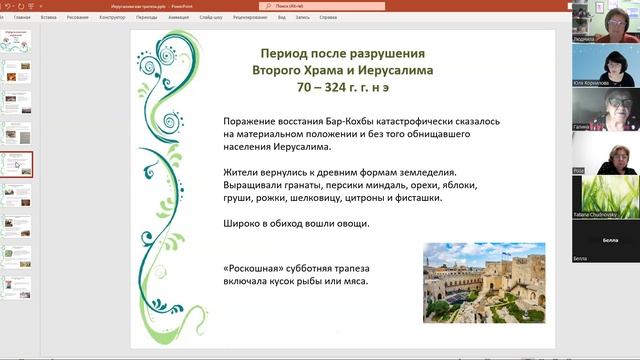The width and height of the screenshot is (640, 360).
Task: Click Юлия Корнилова's video tile
Action: [x=606, y=65]
